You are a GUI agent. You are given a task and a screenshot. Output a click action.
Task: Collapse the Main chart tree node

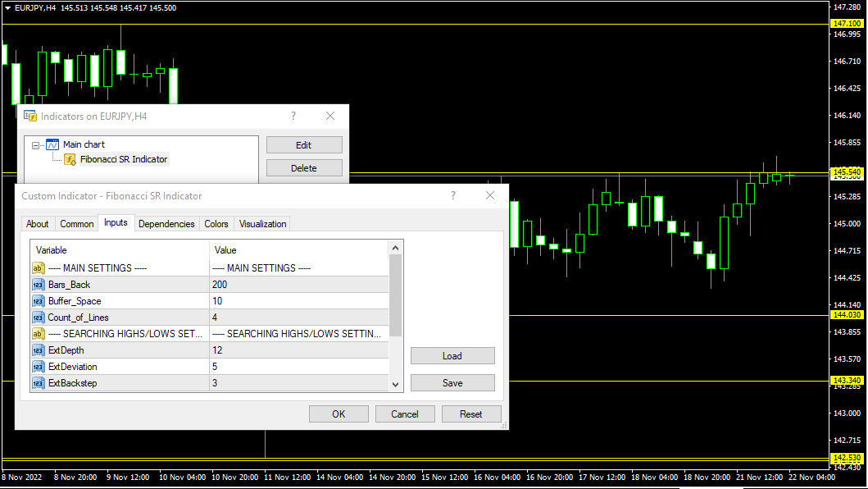[x=36, y=145]
